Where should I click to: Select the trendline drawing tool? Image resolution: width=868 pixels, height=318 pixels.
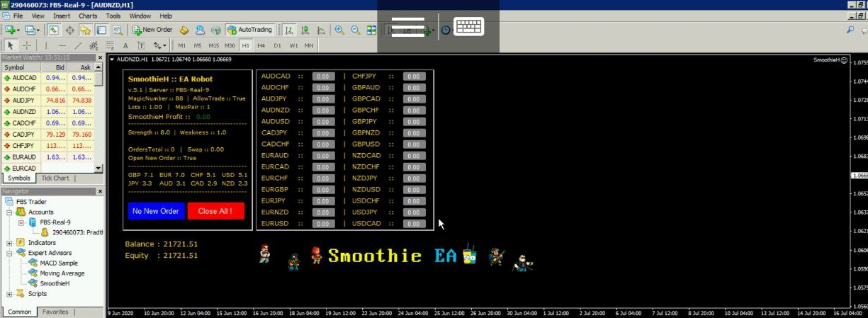click(x=79, y=45)
